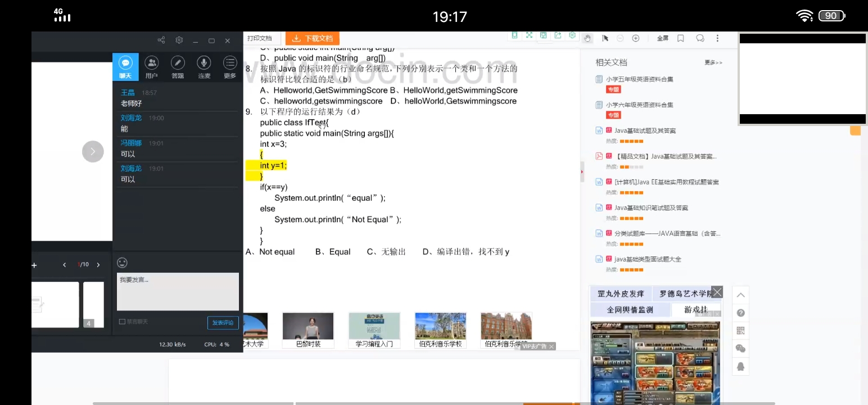Viewport: 868px width, 405px height.
Task: Click the large next arrow on the slide
Action: pos(93,152)
